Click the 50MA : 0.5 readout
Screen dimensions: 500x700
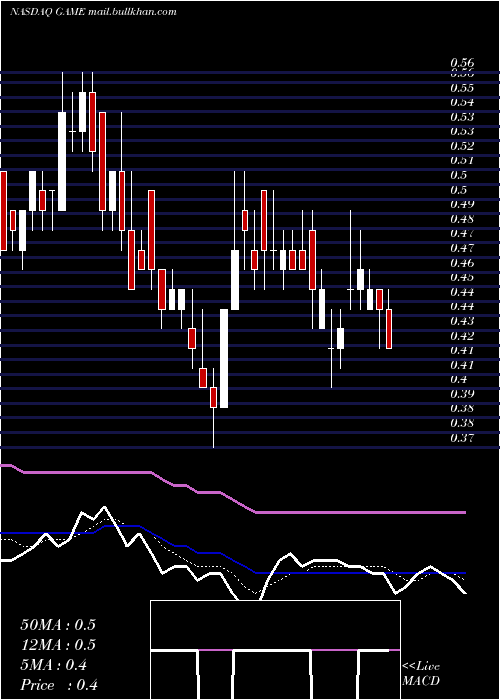click(x=58, y=625)
